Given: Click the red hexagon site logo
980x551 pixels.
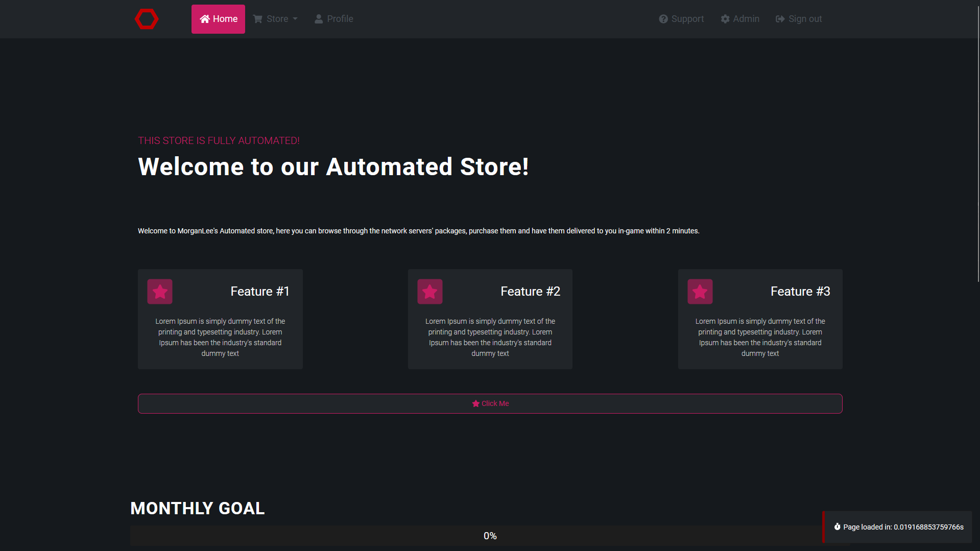Looking at the screenshot, I should click(147, 19).
